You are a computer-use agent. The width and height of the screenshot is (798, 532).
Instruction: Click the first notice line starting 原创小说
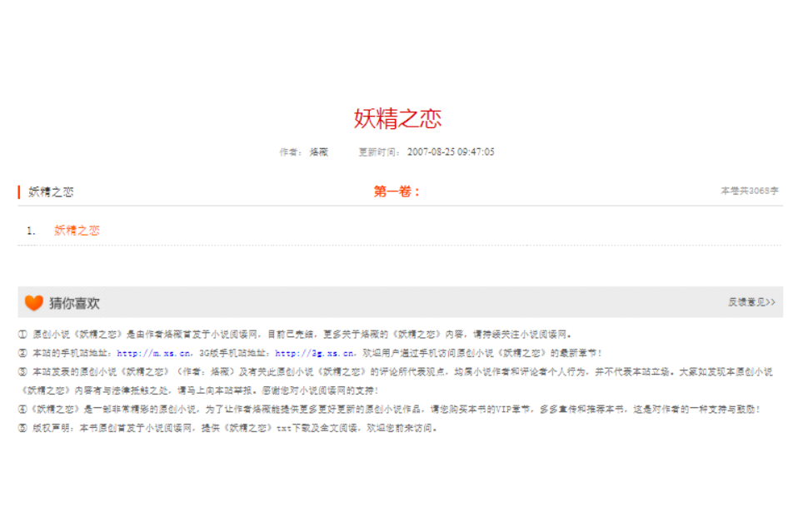click(x=295, y=334)
